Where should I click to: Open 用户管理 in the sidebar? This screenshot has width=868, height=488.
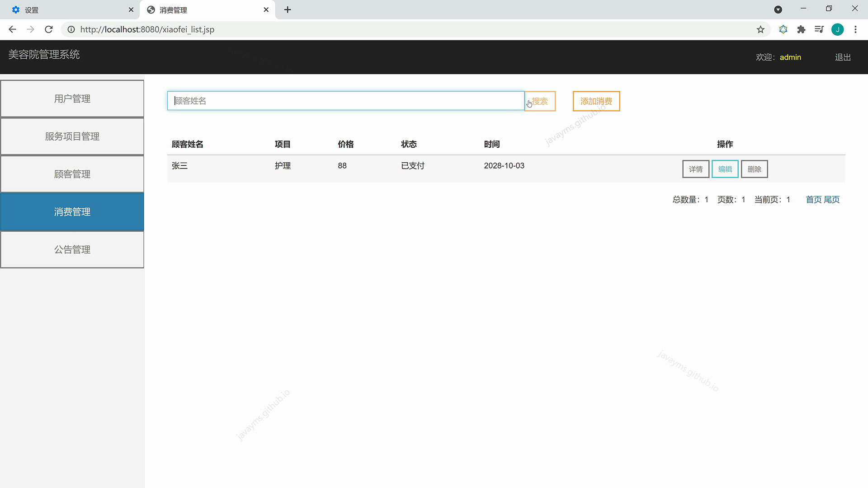click(72, 99)
